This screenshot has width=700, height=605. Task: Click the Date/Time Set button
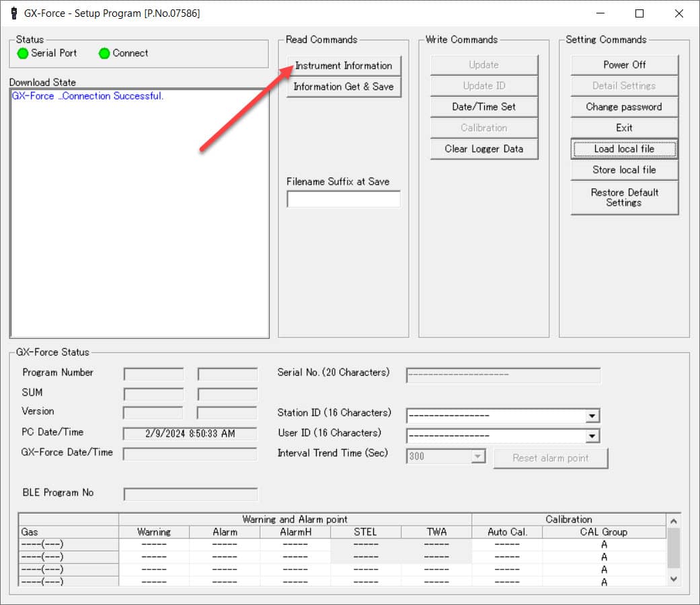click(x=483, y=107)
